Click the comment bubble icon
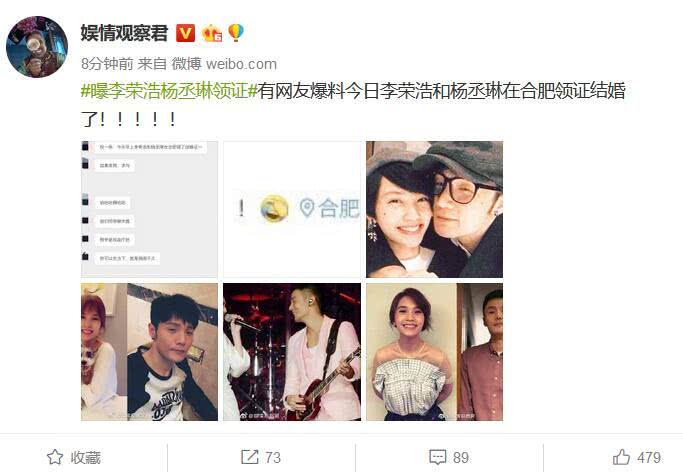This screenshot has width=683, height=475. [437, 457]
